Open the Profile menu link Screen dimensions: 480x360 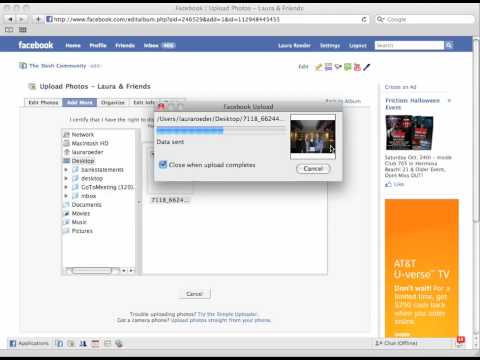[x=98, y=45]
